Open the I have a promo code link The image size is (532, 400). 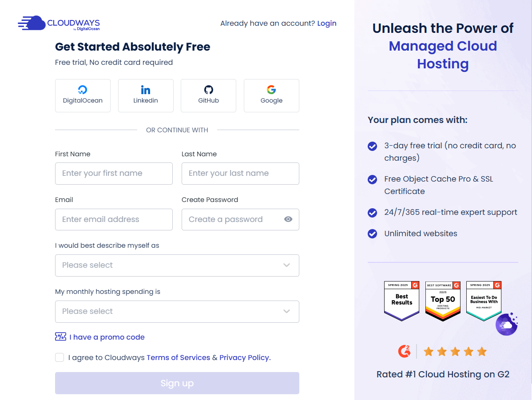click(107, 337)
